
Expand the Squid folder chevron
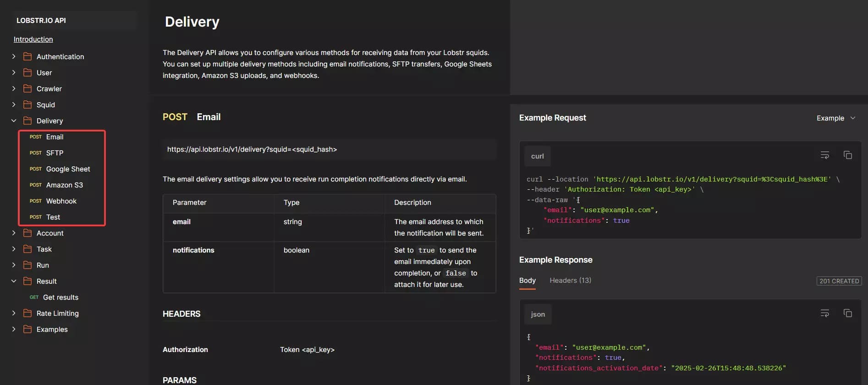14,104
